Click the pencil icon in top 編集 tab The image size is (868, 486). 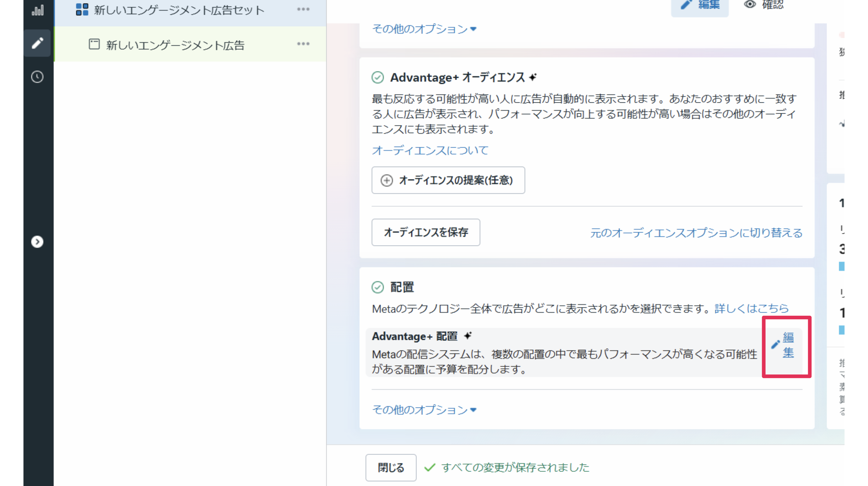point(686,4)
